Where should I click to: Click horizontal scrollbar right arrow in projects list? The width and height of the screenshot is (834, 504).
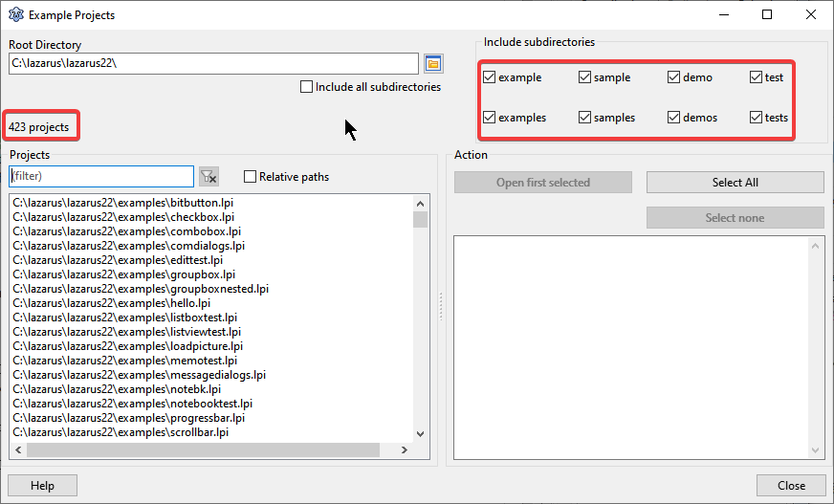click(405, 450)
